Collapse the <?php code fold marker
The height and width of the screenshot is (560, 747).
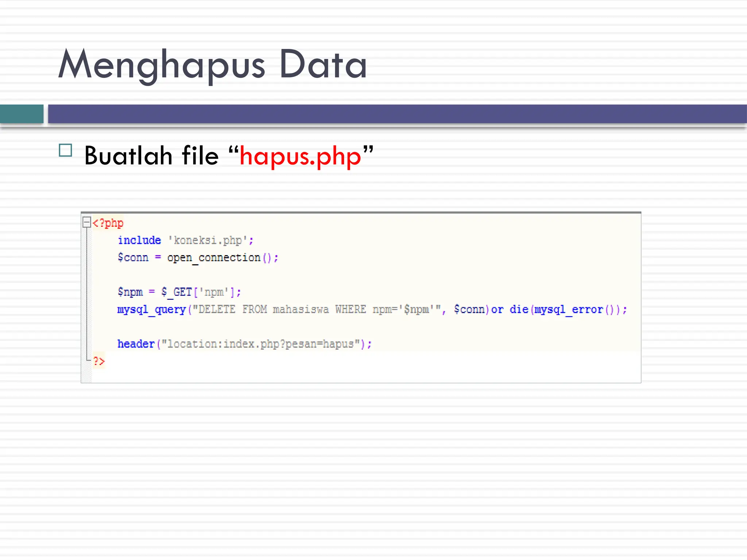pyautogui.click(x=86, y=222)
